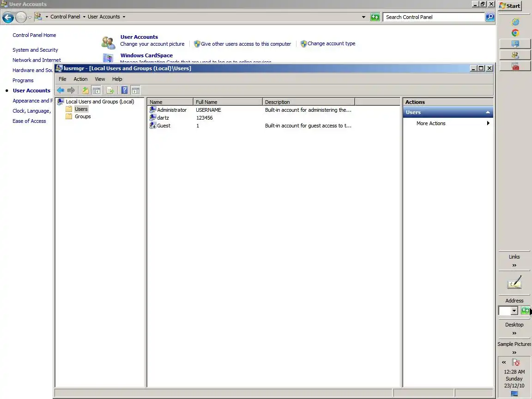
Task: Open Network and Internet category
Action: point(36,60)
